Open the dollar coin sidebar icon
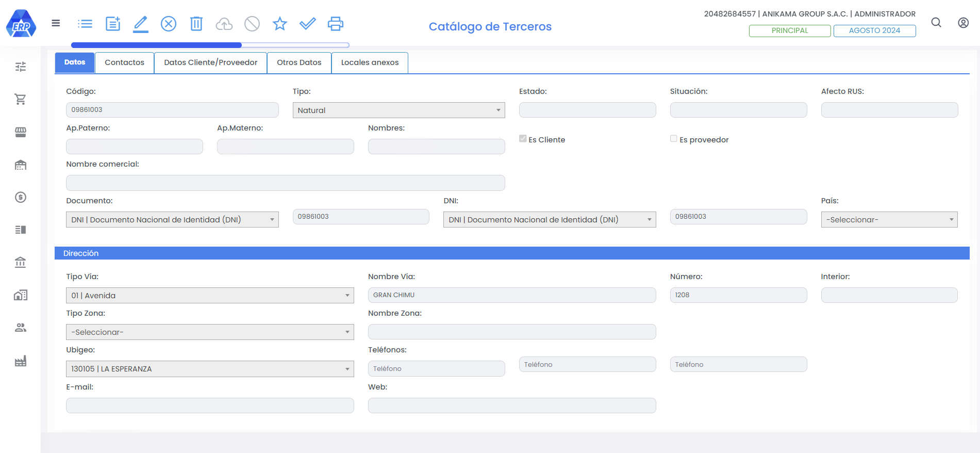The width and height of the screenshot is (980, 453). tap(21, 197)
